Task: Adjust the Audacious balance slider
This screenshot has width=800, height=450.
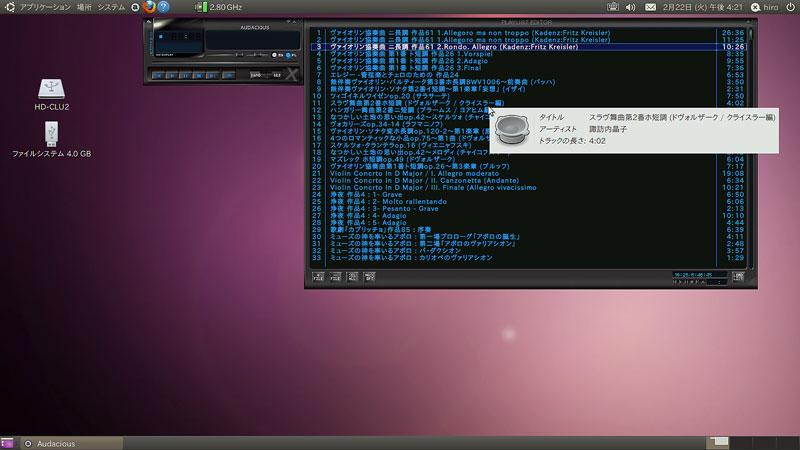Action: 258,55
